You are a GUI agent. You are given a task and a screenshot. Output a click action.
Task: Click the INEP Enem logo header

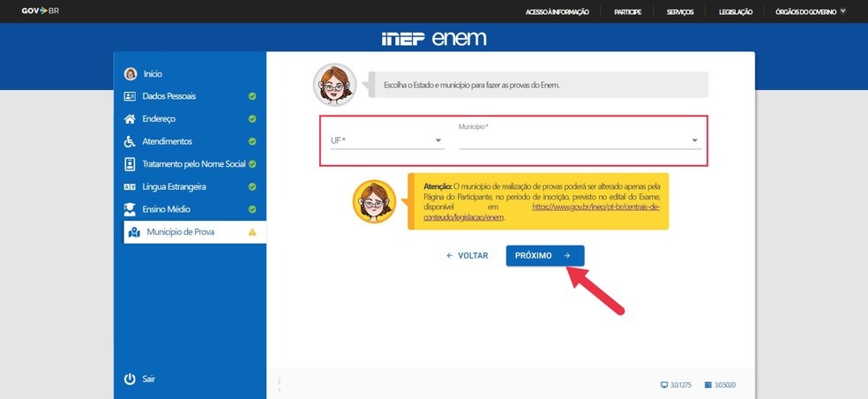pos(434,38)
